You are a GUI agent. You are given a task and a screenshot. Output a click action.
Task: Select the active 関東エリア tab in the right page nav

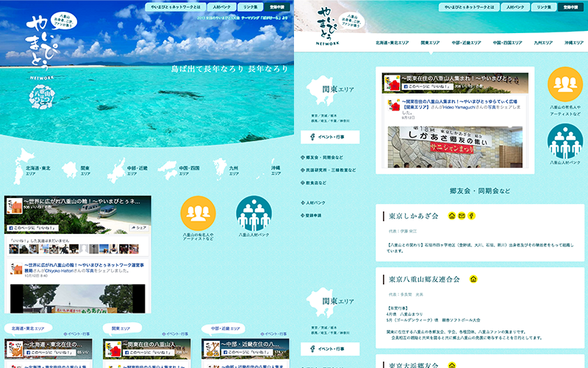[x=430, y=43]
